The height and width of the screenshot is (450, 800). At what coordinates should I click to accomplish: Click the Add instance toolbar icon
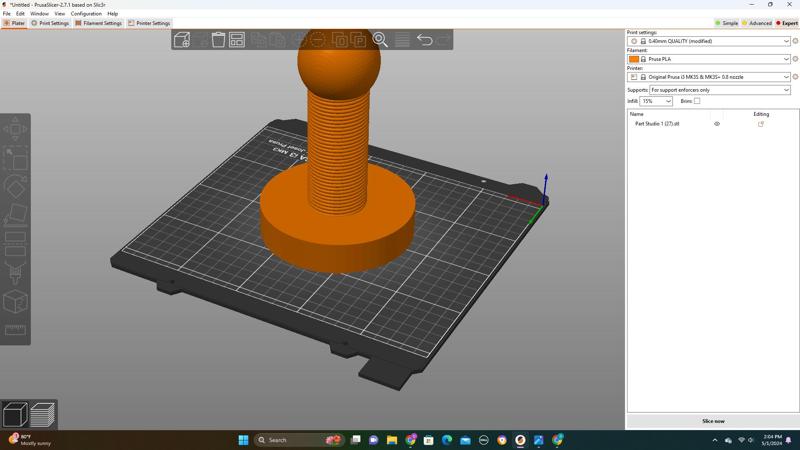(300, 40)
